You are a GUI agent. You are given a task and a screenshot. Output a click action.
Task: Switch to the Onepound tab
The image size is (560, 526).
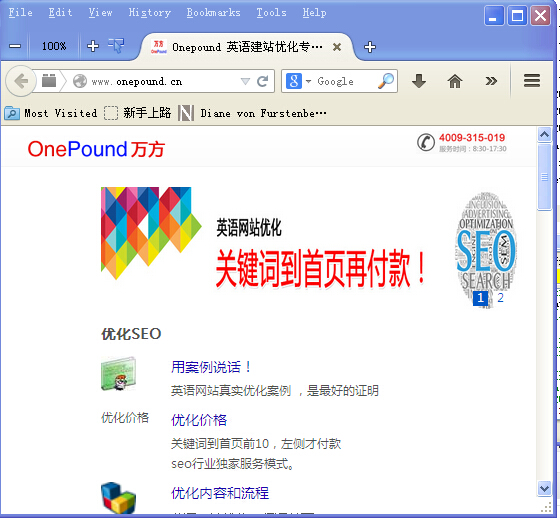pyautogui.click(x=247, y=47)
